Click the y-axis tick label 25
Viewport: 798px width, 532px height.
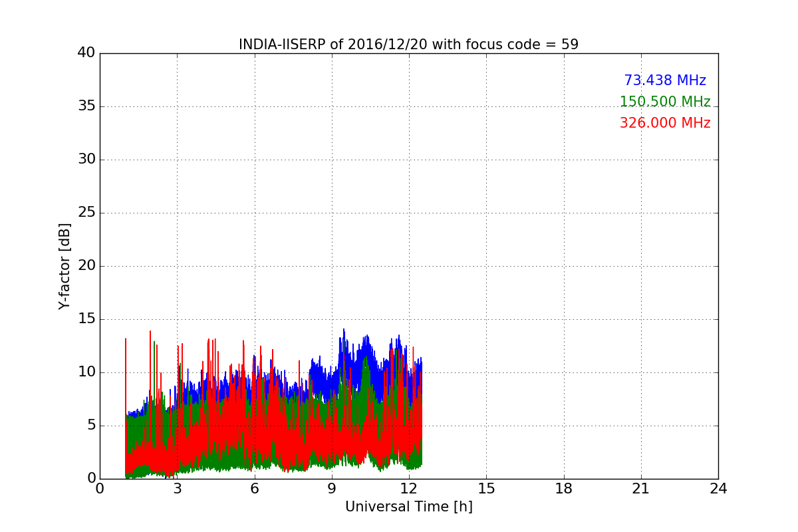pos(86,213)
